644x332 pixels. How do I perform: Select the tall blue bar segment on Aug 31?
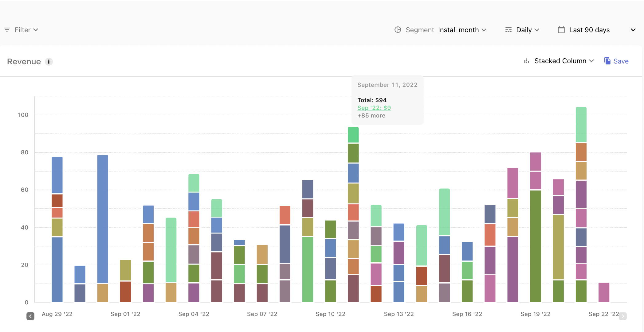click(x=103, y=219)
